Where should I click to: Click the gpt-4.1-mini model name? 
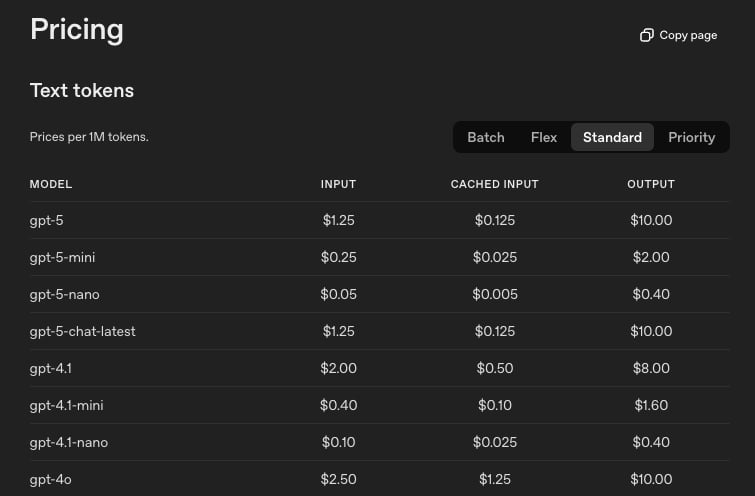[x=66, y=405]
